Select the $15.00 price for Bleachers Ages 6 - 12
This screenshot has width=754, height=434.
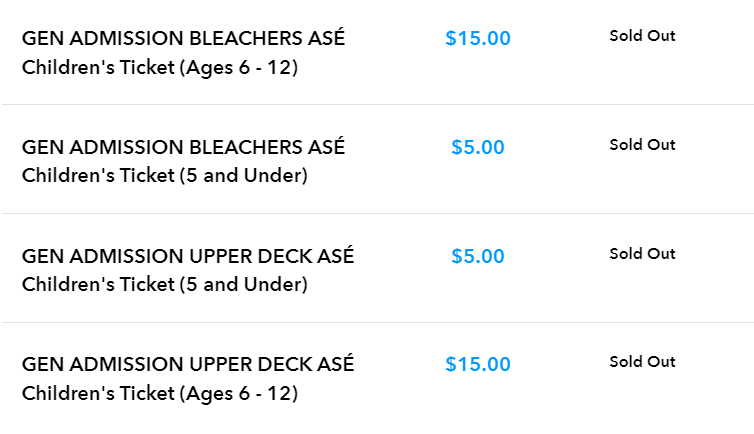pyautogui.click(x=478, y=39)
